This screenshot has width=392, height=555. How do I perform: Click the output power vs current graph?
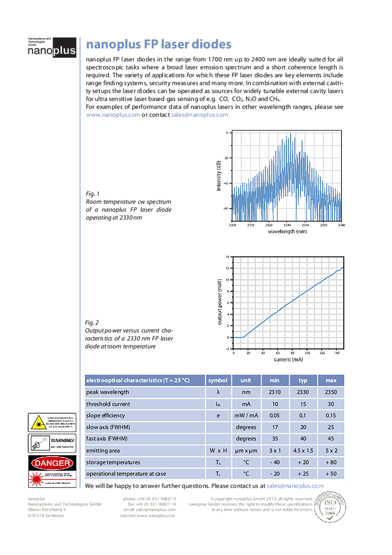[281, 309]
